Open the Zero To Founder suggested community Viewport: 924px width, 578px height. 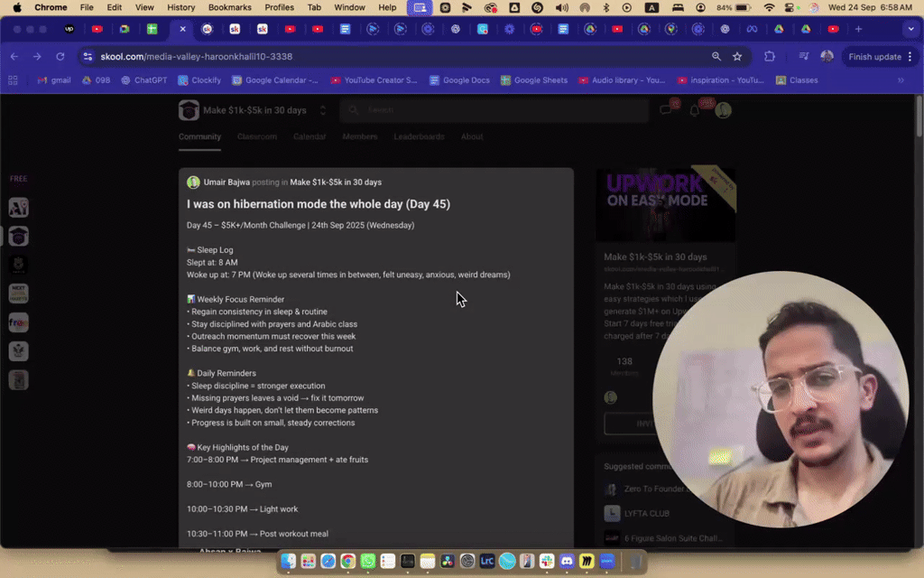point(645,489)
